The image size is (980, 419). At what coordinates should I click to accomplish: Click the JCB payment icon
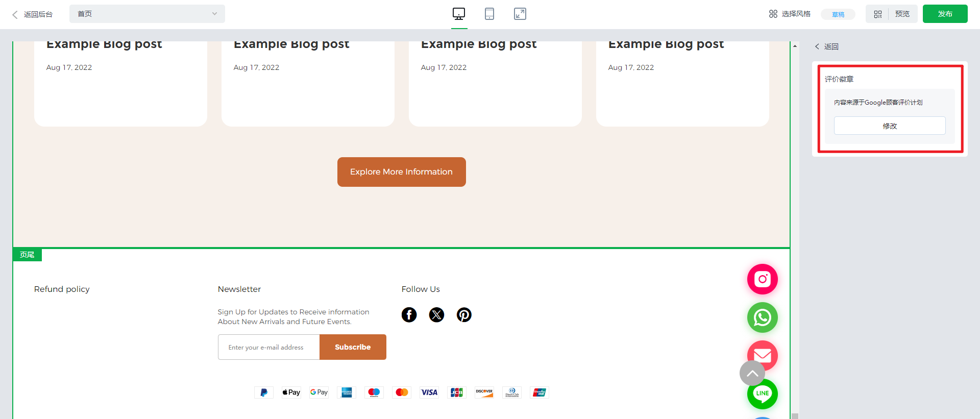pyautogui.click(x=457, y=392)
